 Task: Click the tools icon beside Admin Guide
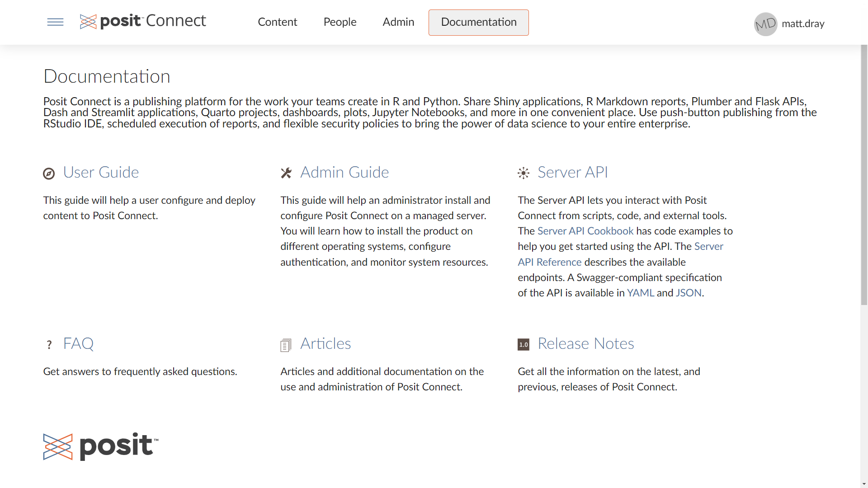pyautogui.click(x=286, y=173)
